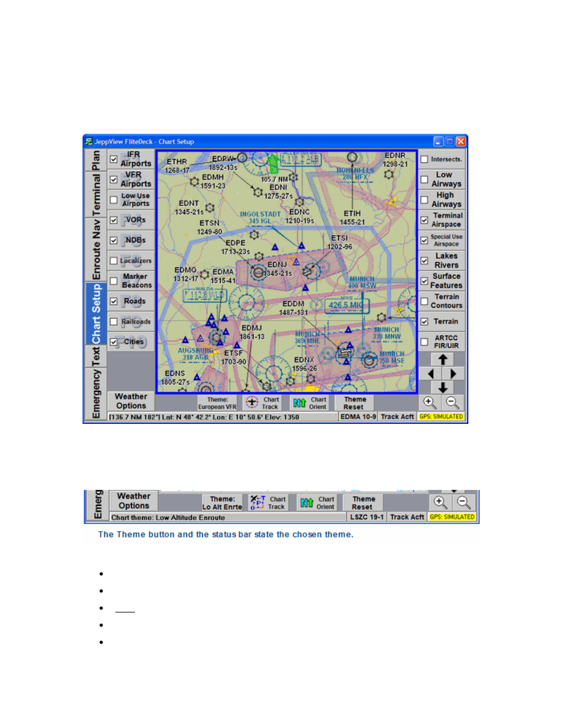Disable VORs checkbox
Image resolution: width=562 pixels, height=728 pixels.
pos(114,220)
